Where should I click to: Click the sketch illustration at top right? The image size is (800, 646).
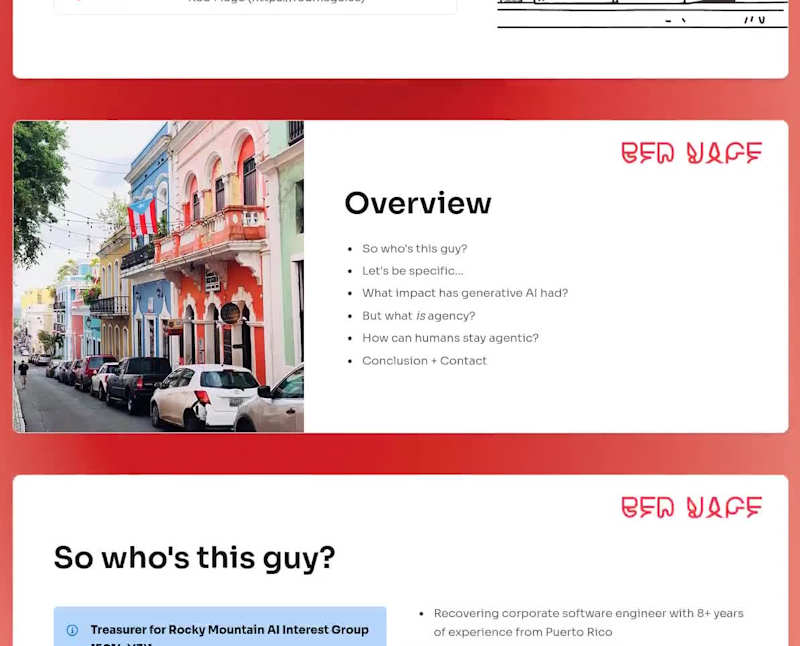tap(643, 14)
